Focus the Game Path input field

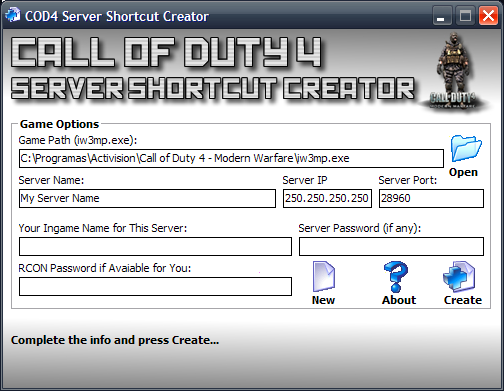(231, 158)
